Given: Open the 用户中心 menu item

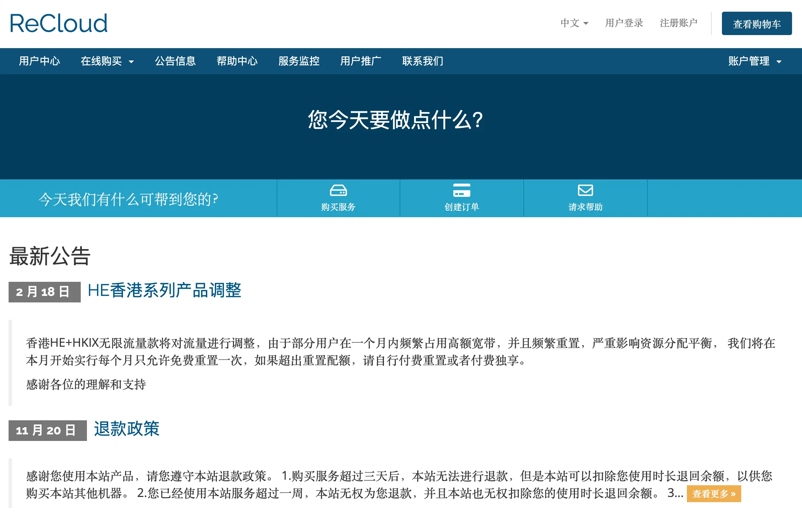Looking at the screenshot, I should (40, 61).
